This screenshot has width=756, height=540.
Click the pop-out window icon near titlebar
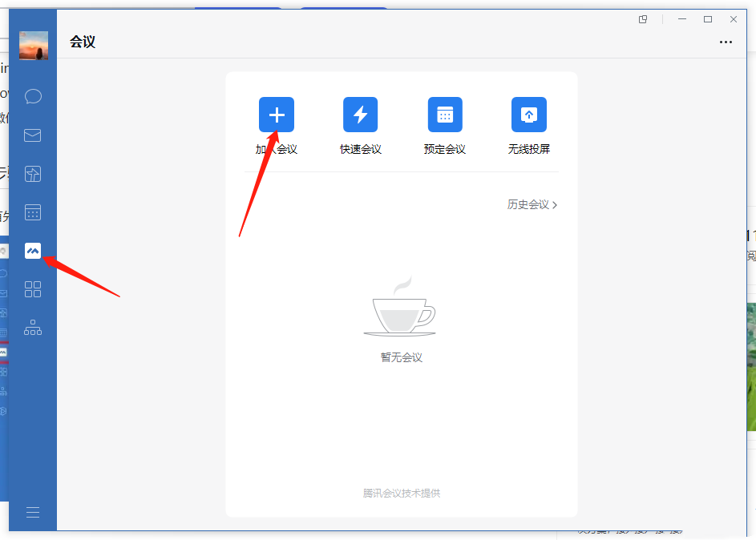point(642,18)
